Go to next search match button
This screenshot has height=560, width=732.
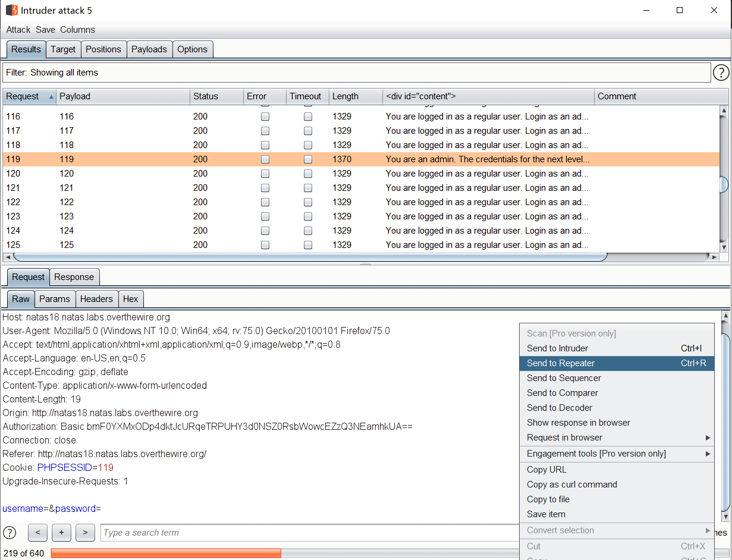pos(85,532)
